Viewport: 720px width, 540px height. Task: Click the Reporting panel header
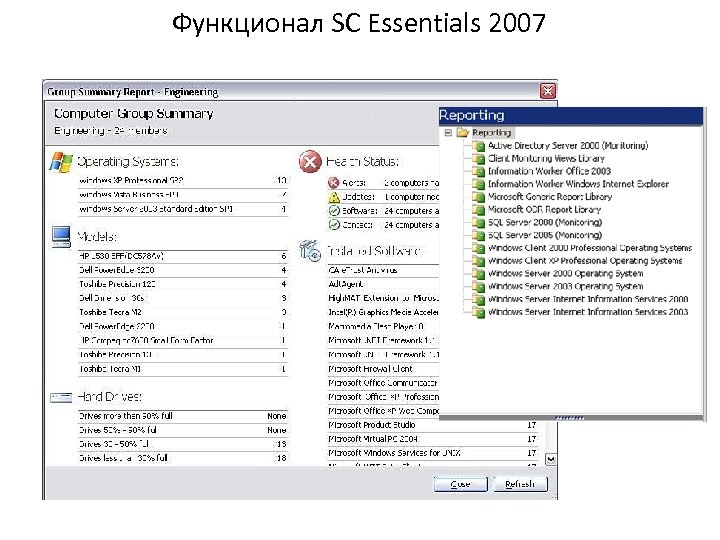(571, 116)
